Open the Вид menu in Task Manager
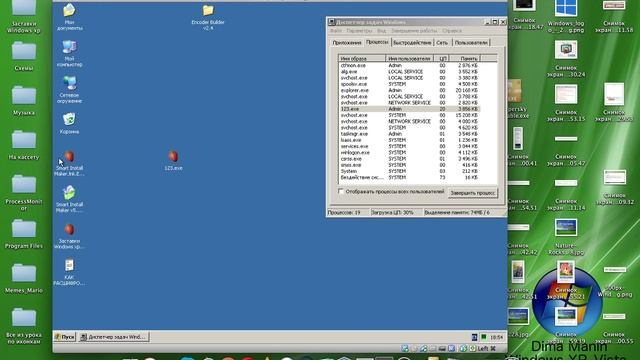 click(381, 31)
